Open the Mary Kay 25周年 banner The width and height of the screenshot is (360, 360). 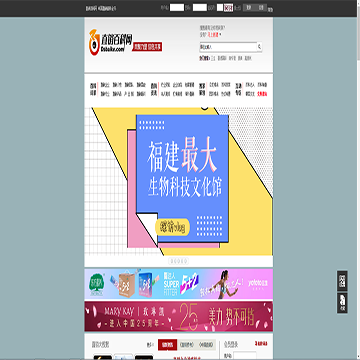pyautogui.click(x=179, y=317)
